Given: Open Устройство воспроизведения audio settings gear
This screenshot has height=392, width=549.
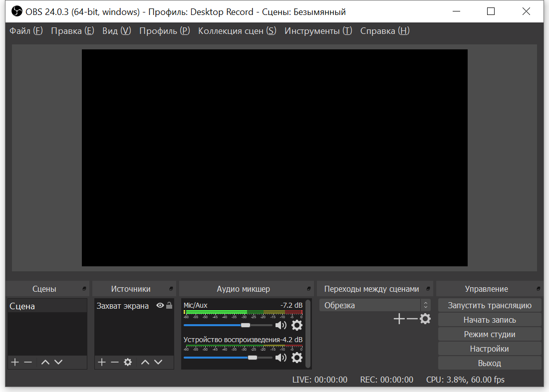Looking at the screenshot, I should [297, 358].
